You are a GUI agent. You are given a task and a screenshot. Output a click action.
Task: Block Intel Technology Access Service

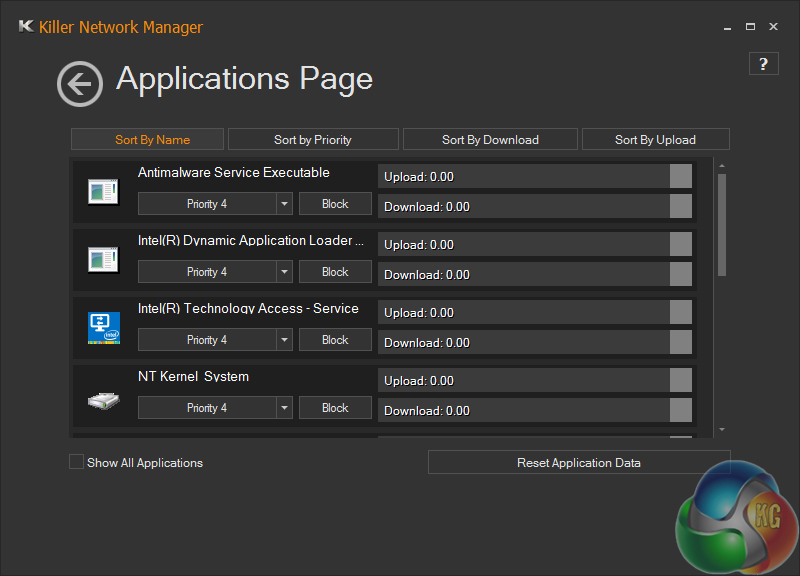coord(335,340)
